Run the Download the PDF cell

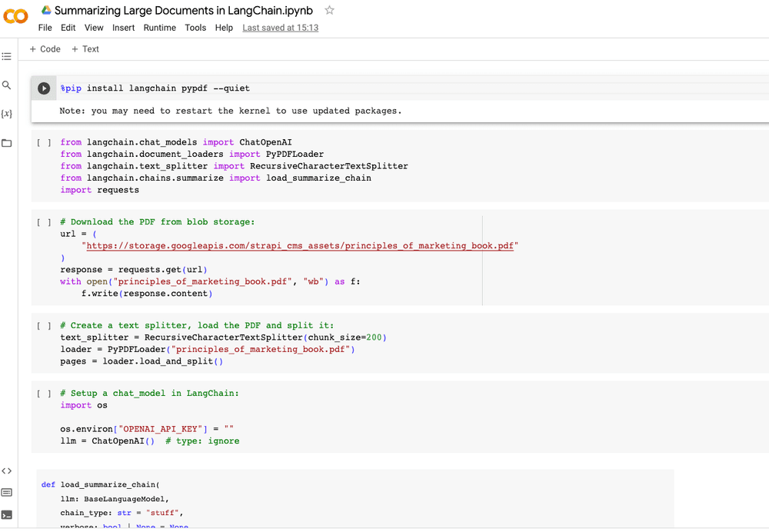(x=44, y=222)
